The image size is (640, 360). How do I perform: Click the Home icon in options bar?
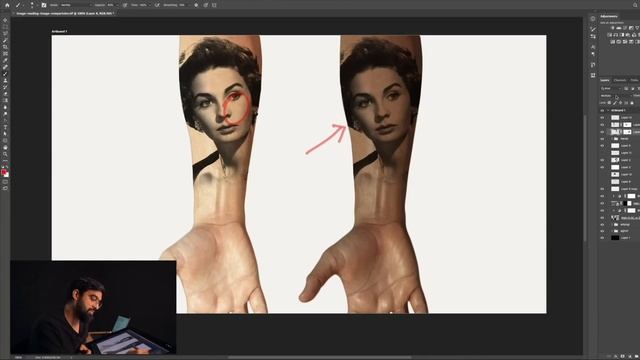coord(7,5)
